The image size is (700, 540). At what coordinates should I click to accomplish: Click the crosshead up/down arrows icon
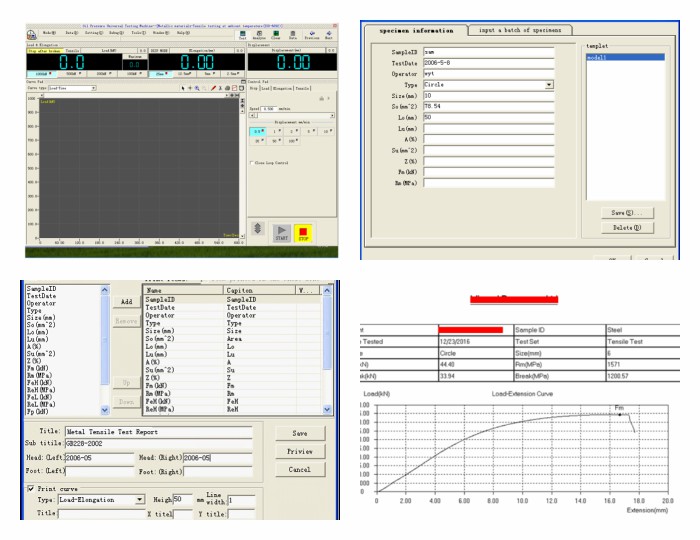coord(256,229)
